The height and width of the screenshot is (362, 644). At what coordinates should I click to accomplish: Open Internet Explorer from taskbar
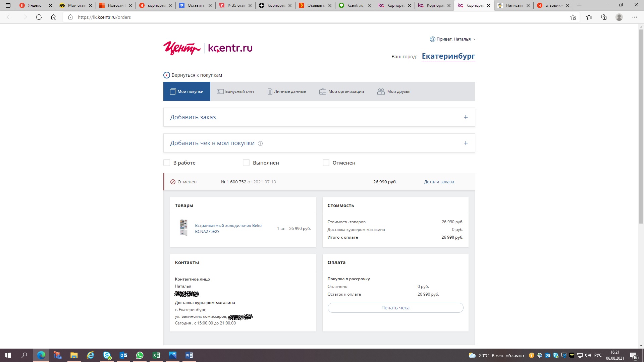[x=91, y=355]
